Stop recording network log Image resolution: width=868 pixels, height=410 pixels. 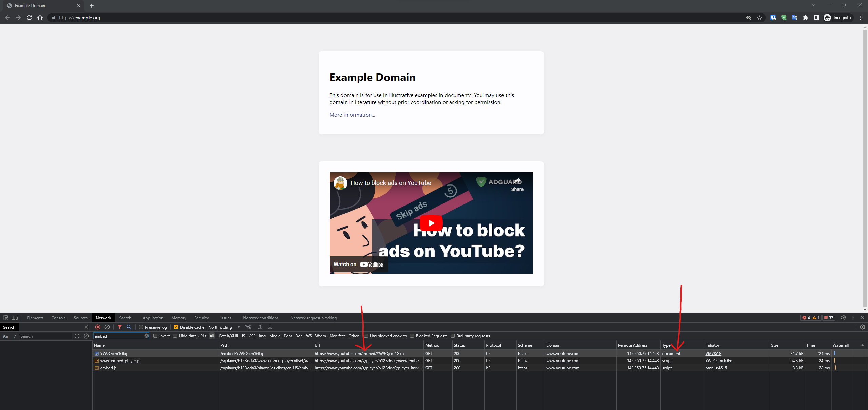click(98, 327)
